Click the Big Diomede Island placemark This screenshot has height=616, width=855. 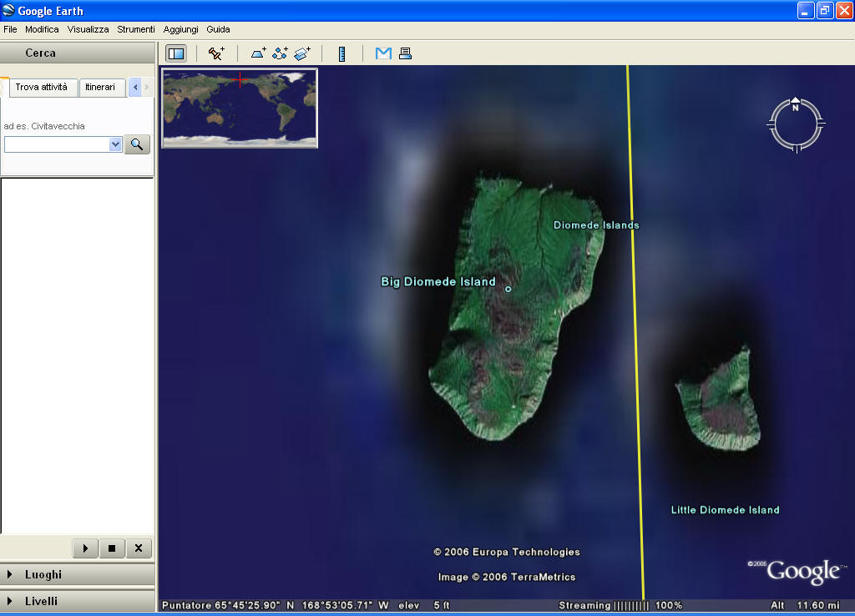pos(508,289)
